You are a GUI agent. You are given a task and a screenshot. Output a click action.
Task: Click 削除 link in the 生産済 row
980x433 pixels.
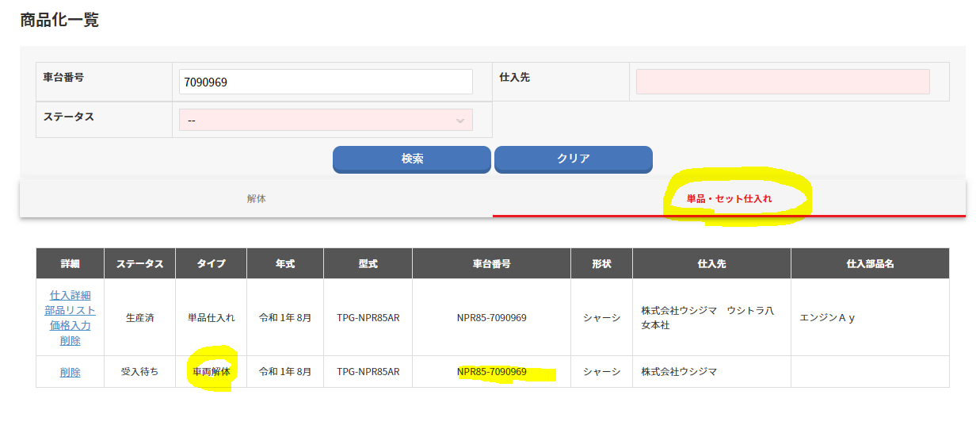(x=70, y=340)
